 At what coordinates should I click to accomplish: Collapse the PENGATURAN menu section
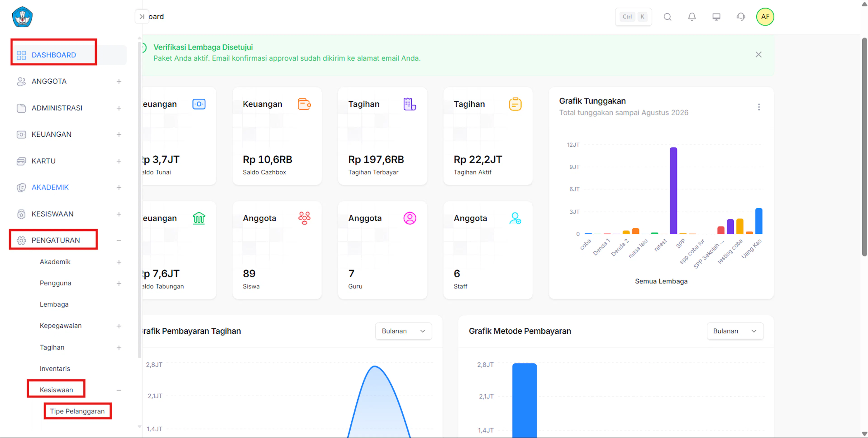[119, 240]
